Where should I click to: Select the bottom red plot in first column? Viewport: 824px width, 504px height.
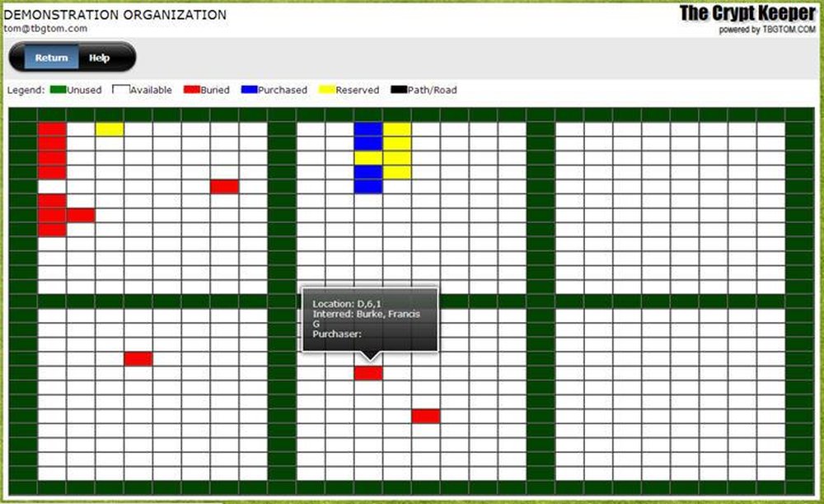[52, 230]
